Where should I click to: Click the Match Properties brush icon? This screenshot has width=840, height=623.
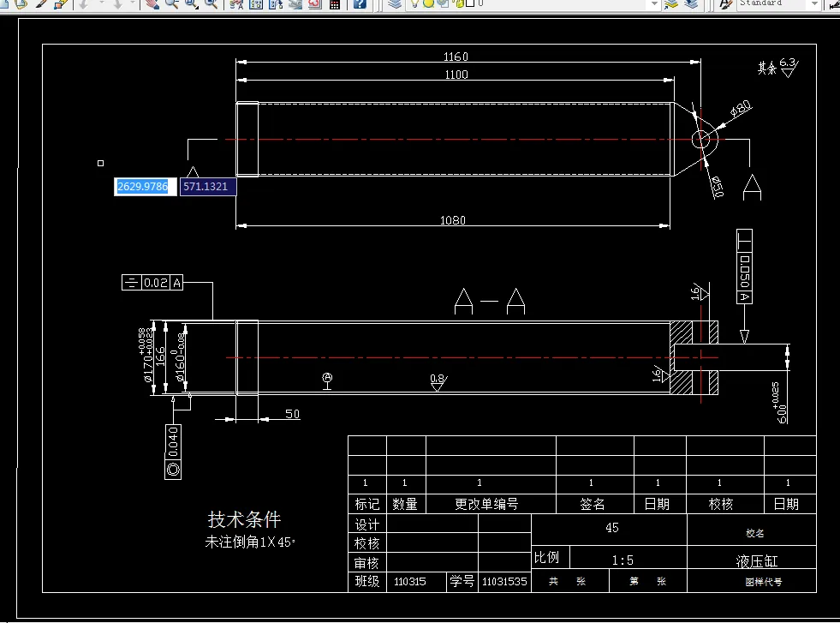41,3
